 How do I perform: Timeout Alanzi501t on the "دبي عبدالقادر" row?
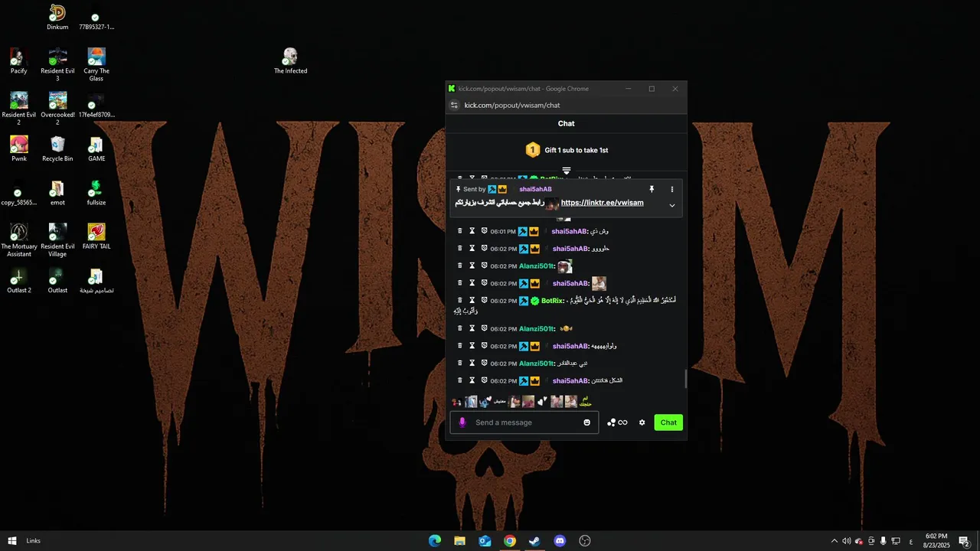coord(472,363)
